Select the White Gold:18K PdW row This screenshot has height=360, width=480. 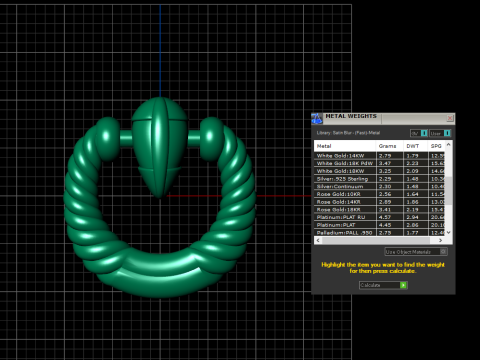coord(379,163)
